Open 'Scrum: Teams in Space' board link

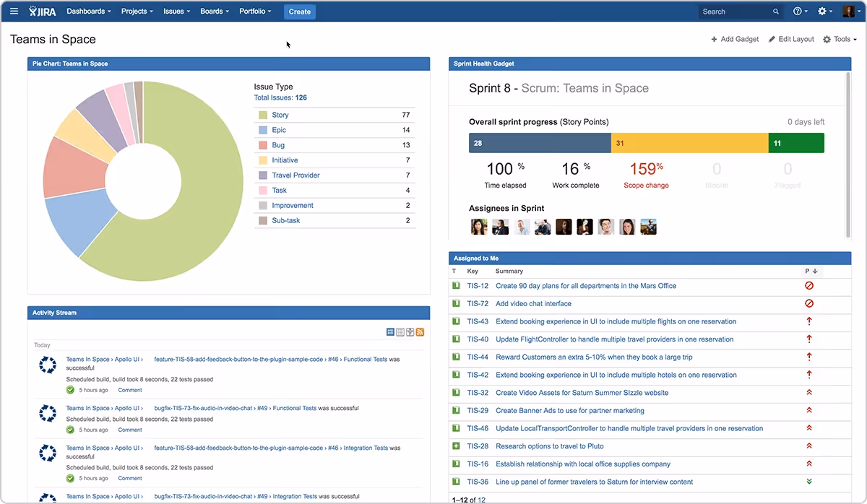(585, 88)
